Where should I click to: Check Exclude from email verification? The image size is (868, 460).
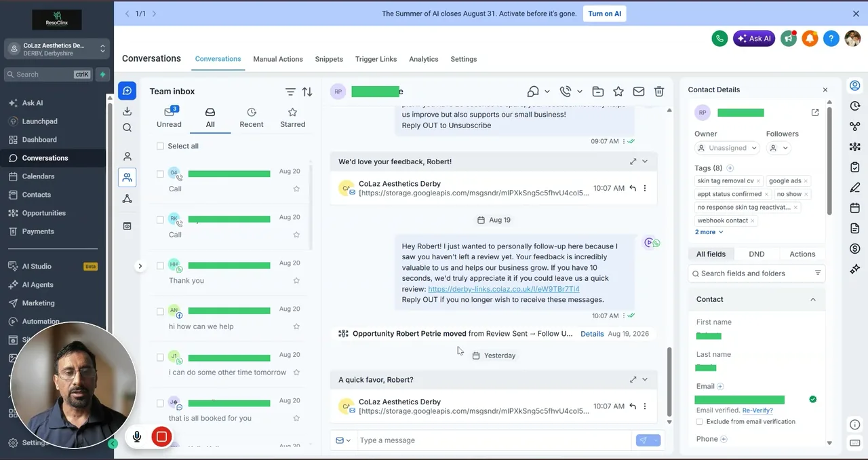(699, 422)
